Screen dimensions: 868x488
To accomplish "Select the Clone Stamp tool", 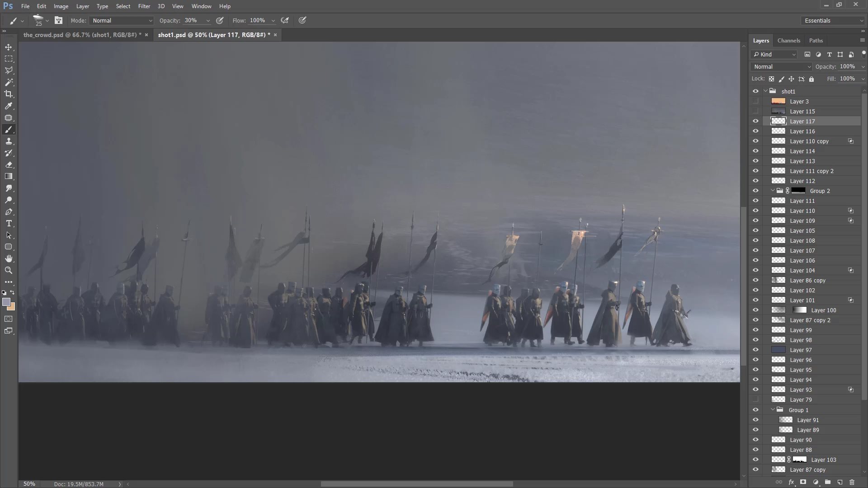I will 9,141.
